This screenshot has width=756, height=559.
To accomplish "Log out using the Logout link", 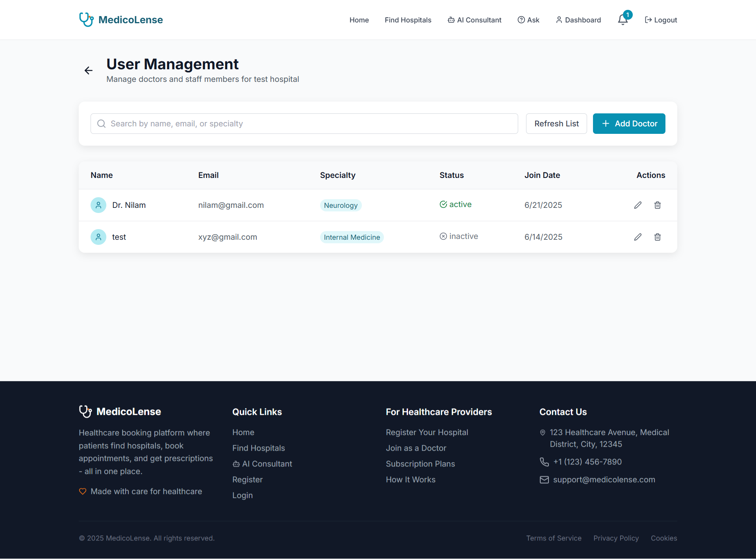I will tap(661, 20).
